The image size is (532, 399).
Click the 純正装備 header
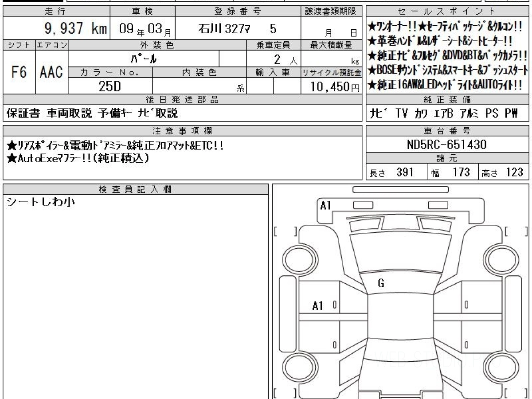[x=448, y=100]
